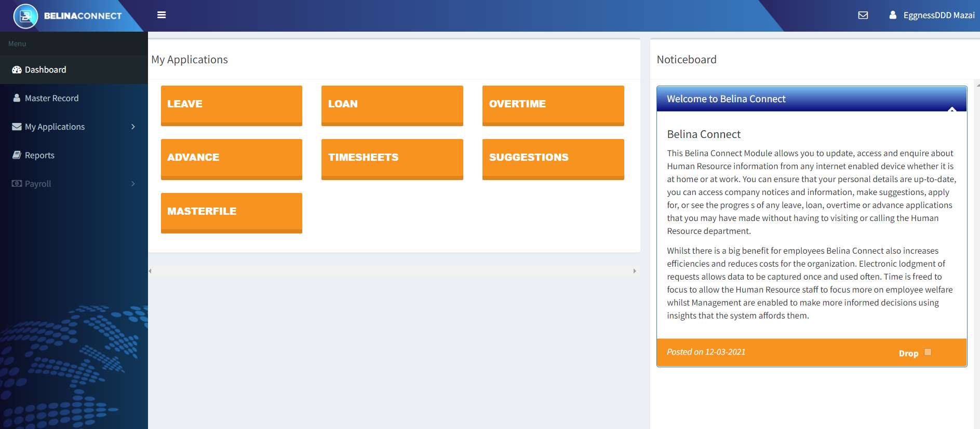
Task: Open the LEAVE application tile
Action: tap(232, 105)
